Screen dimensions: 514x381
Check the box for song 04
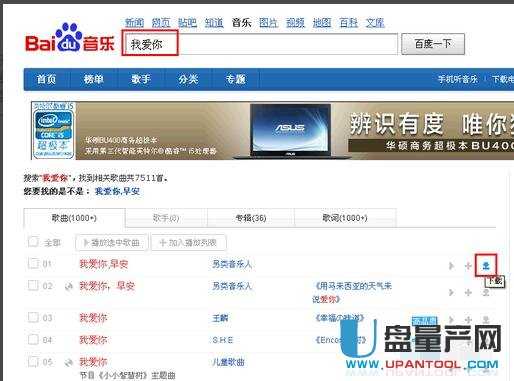[33, 339]
